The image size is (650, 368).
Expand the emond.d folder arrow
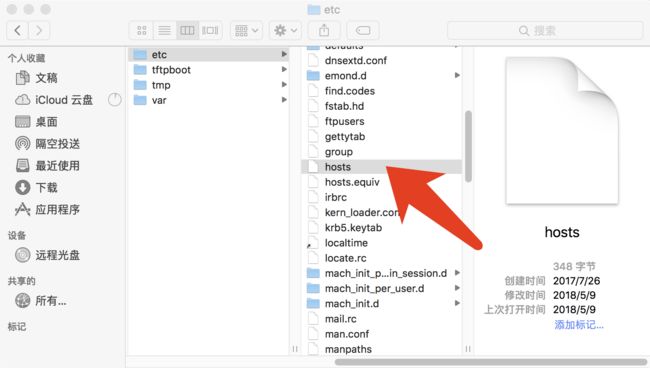point(457,75)
